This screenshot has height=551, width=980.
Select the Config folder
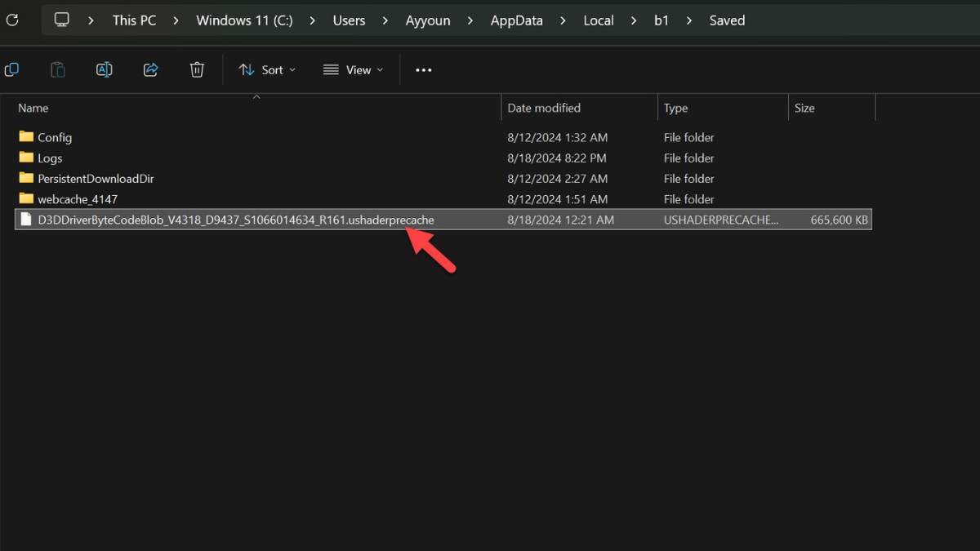coord(55,138)
